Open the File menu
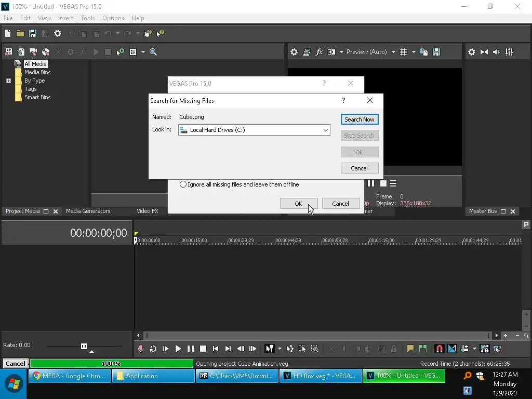Viewport: 532px width, 399px height. click(8, 18)
